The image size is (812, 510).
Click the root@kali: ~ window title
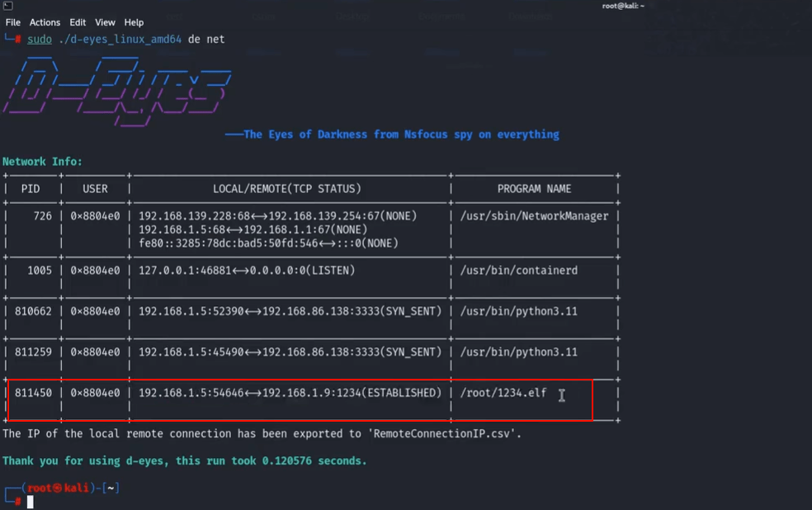pos(623,6)
